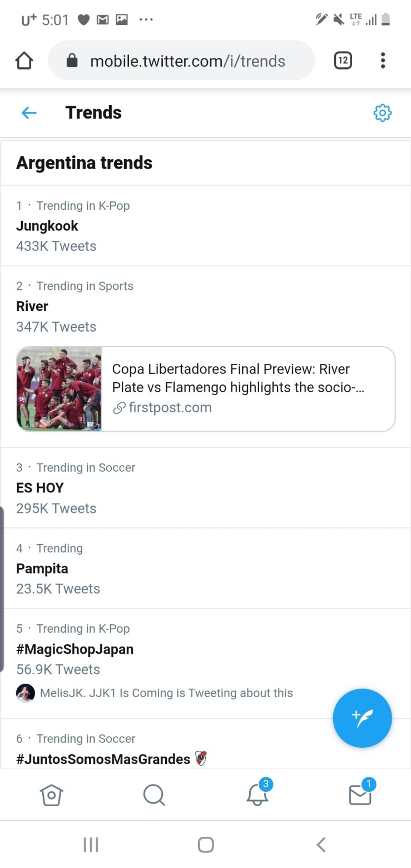Tap the Android recent apps button
Image resolution: width=411 pixels, height=868 pixels.
tap(91, 845)
